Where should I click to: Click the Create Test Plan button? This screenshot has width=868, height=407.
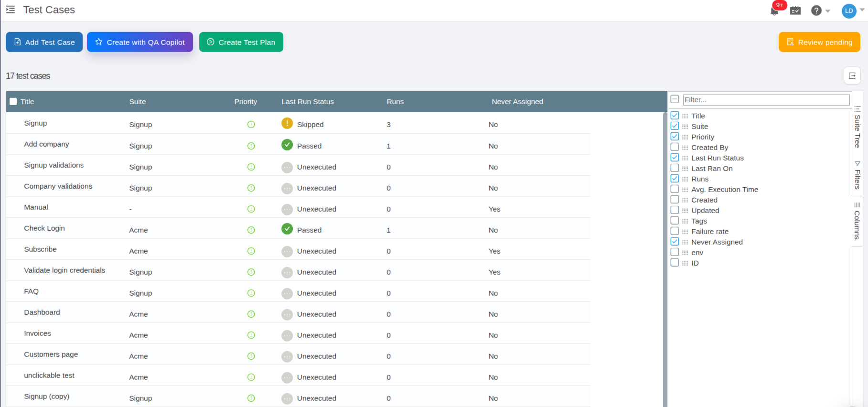tap(241, 42)
